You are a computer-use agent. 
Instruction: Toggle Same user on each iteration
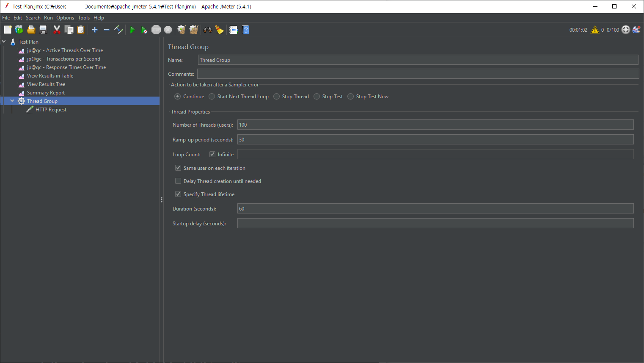(x=178, y=168)
